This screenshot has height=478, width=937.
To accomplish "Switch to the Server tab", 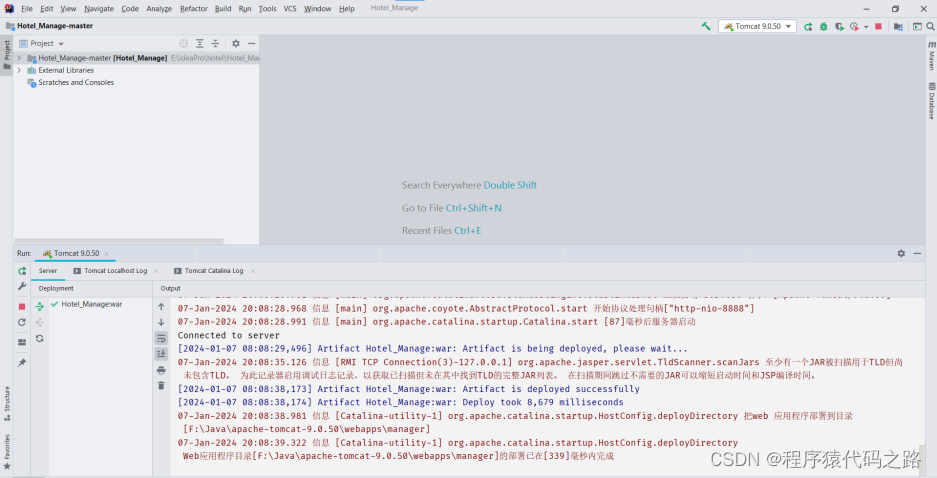I will pos(48,271).
